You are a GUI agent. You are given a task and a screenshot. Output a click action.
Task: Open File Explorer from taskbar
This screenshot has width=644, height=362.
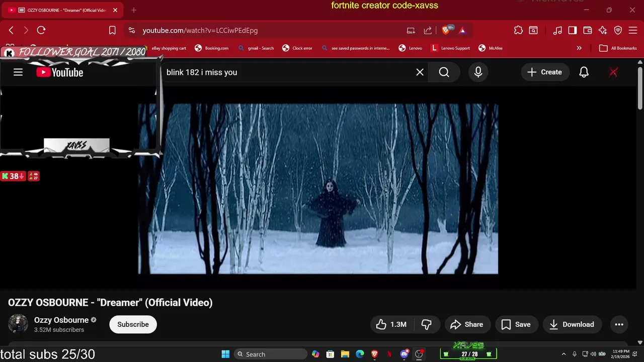(x=345, y=354)
